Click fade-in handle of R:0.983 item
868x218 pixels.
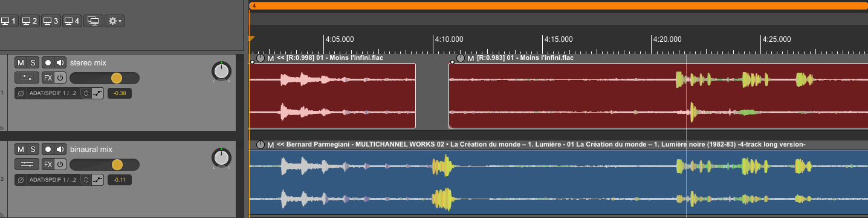click(x=452, y=62)
